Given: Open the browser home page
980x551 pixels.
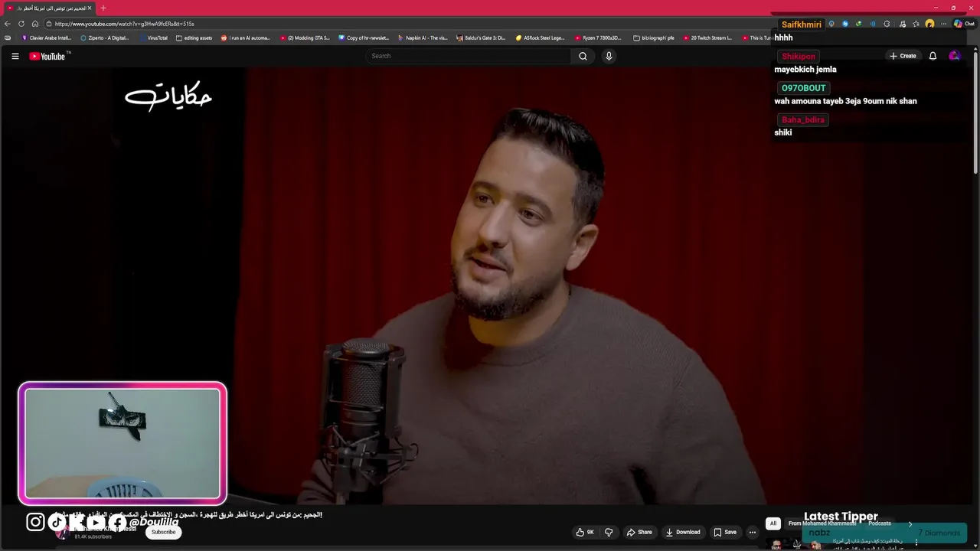Looking at the screenshot, I should tap(35, 24).
